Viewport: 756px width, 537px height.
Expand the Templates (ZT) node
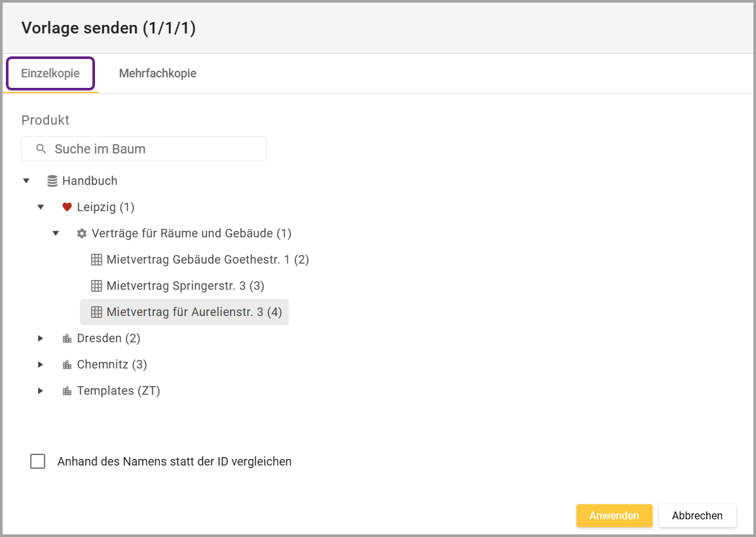(x=41, y=391)
